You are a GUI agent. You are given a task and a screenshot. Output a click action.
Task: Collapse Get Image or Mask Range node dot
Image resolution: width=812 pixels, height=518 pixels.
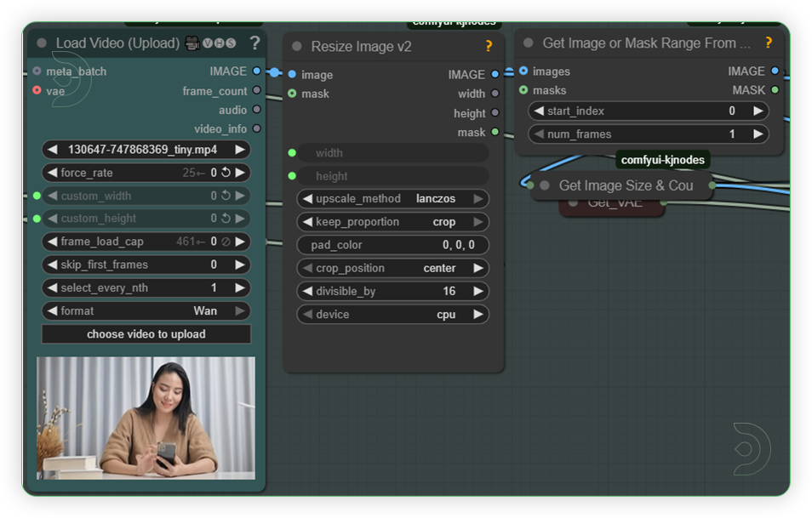click(529, 43)
